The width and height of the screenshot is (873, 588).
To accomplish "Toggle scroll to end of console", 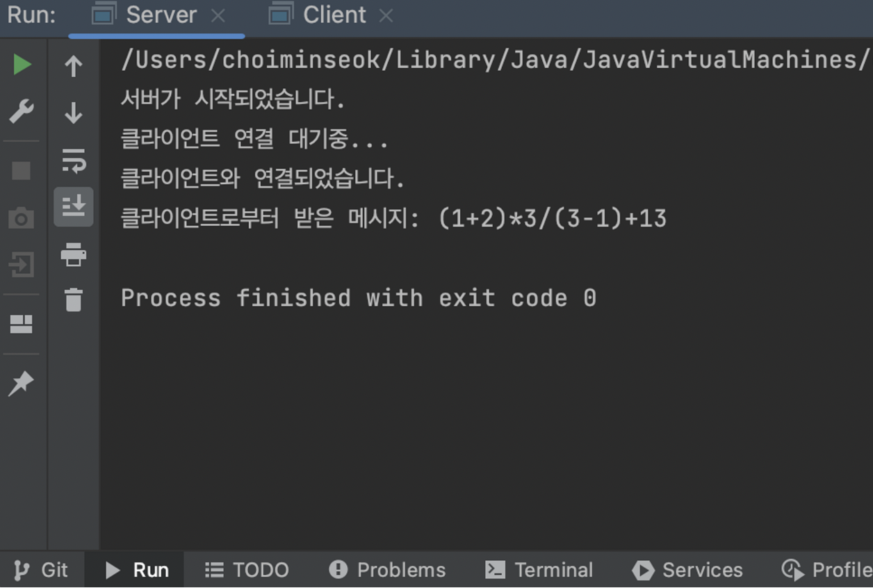I will (73, 206).
